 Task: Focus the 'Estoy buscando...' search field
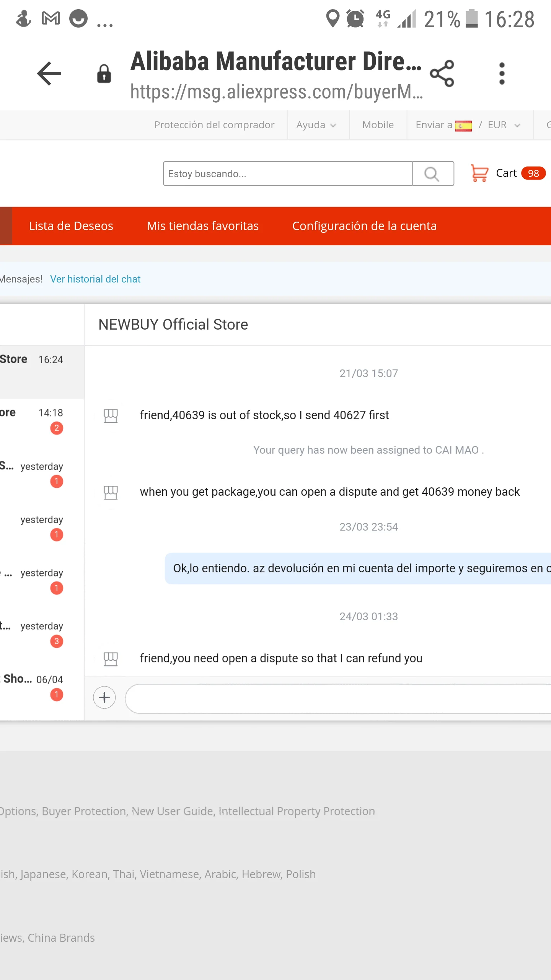288,174
